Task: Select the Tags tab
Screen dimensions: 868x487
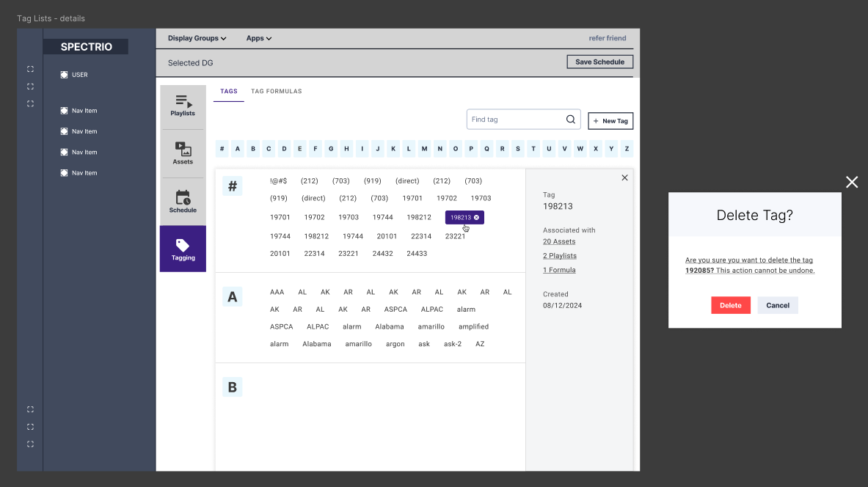Action: tap(229, 92)
